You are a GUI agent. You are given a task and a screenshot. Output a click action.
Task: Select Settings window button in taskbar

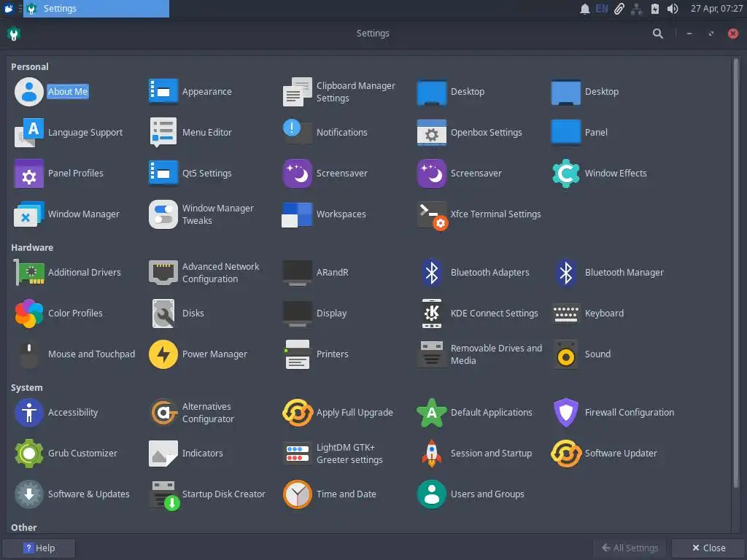[96, 9]
